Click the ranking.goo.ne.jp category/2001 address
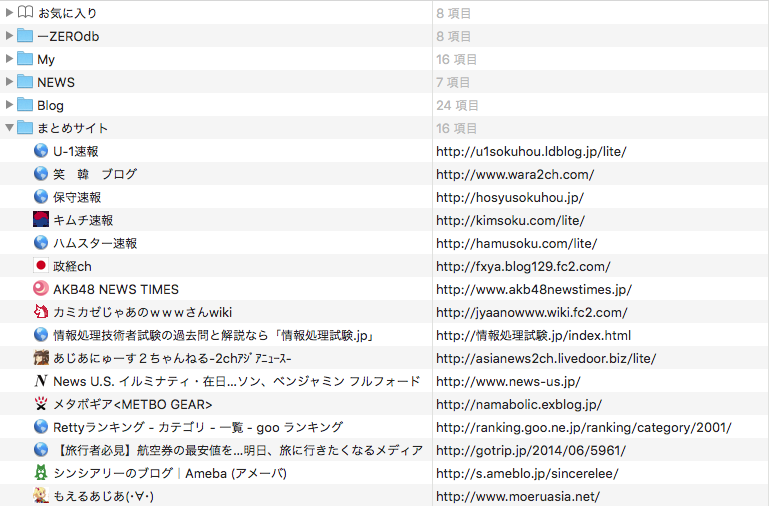The width and height of the screenshot is (769, 506). 584,428
